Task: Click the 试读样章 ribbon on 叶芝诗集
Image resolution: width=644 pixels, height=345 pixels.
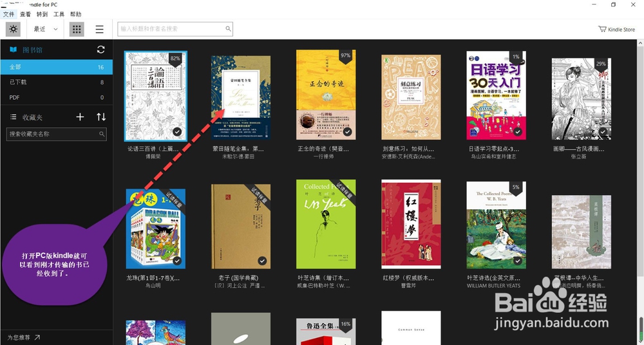Action: 345,190
